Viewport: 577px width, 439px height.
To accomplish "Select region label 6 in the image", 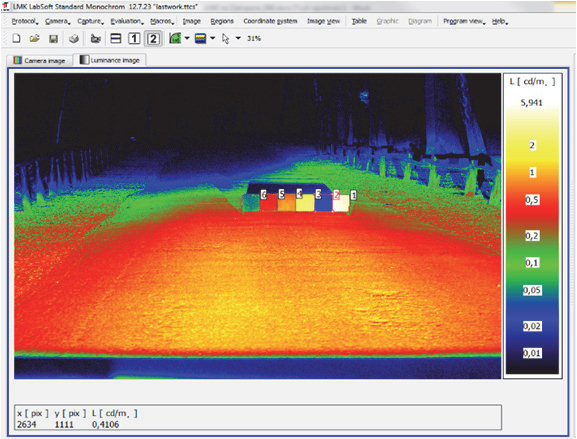I will click(263, 194).
